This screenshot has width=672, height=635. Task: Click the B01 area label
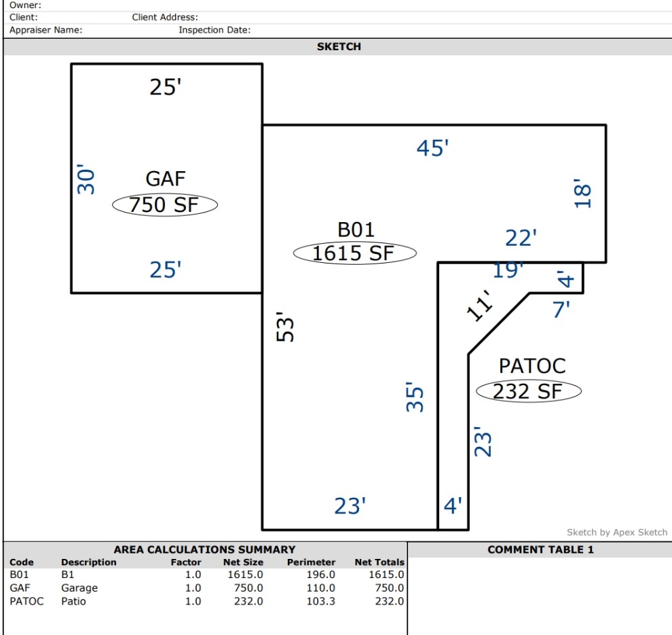tap(356, 230)
